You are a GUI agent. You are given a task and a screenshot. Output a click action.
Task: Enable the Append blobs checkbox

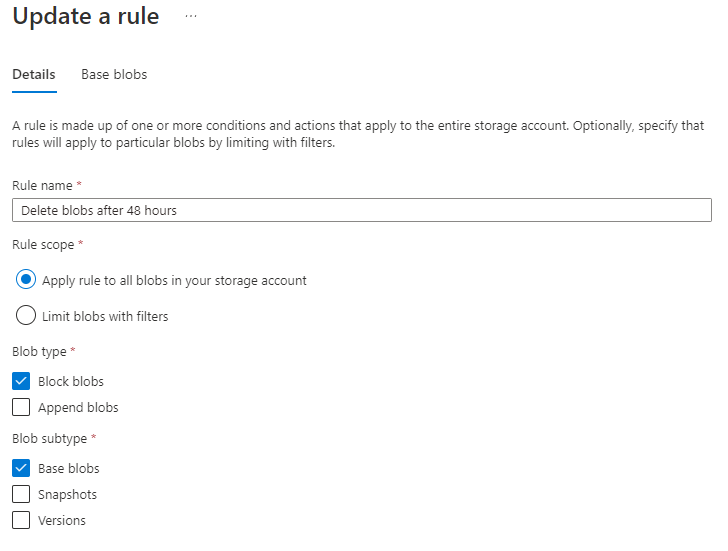pyautogui.click(x=21, y=407)
